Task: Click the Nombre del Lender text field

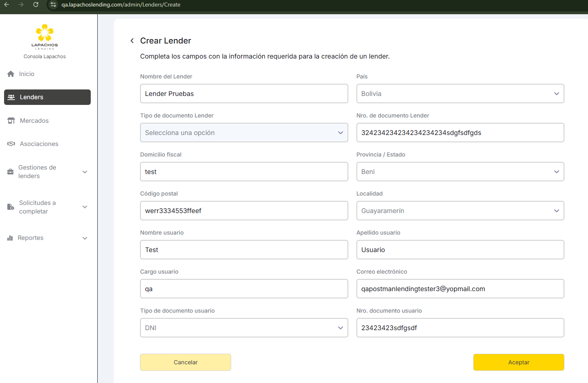Action: point(244,94)
